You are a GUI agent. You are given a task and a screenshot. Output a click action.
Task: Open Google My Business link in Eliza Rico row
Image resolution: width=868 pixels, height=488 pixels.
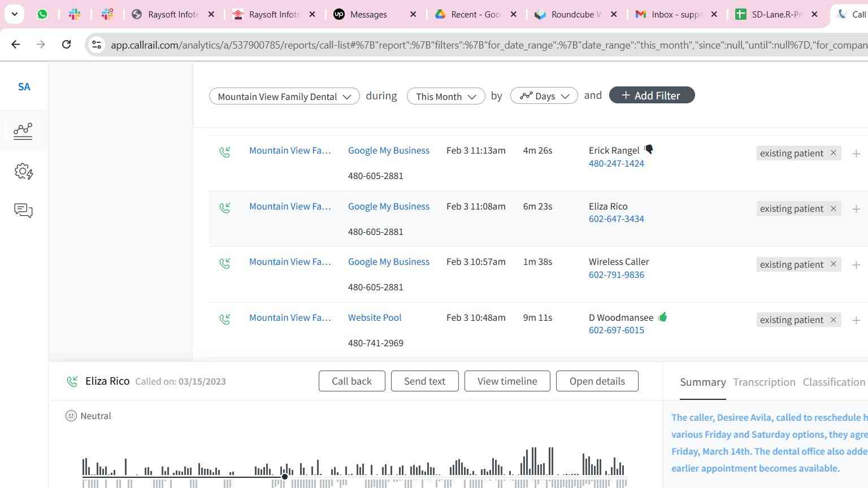tap(389, 206)
